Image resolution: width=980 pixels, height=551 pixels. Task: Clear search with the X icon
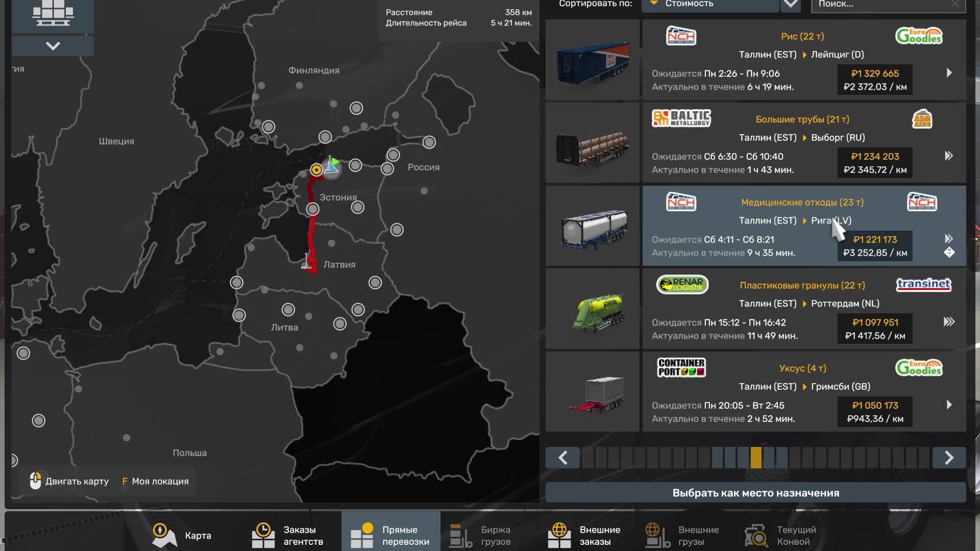coord(955,4)
